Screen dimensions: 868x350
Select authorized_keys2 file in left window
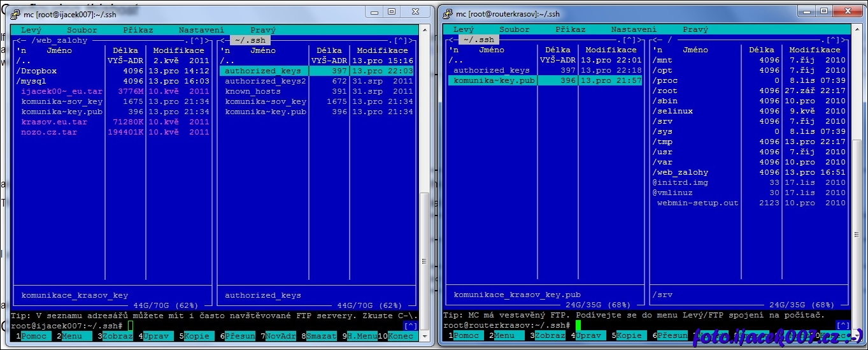(265, 81)
